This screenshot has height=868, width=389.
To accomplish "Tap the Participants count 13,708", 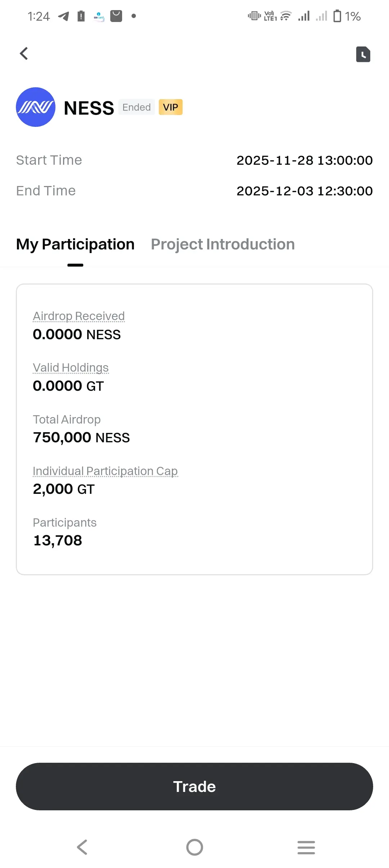I will coord(58,540).
